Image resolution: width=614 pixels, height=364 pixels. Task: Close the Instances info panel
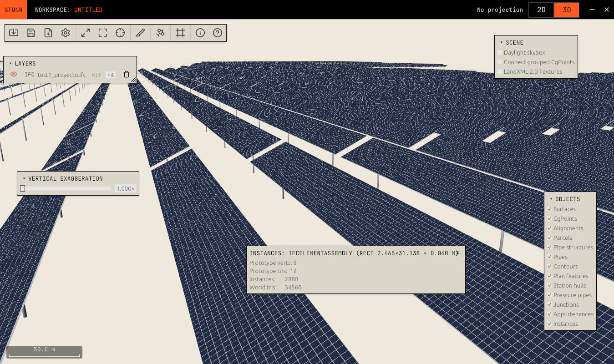coord(458,253)
